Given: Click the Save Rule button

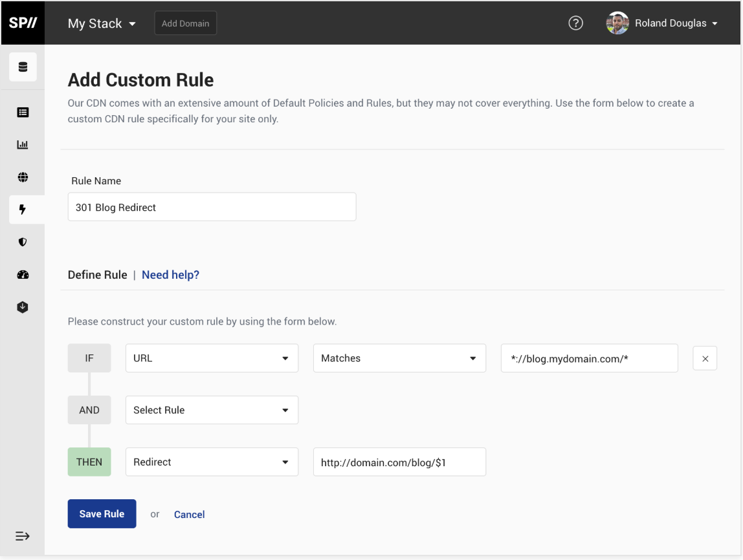Looking at the screenshot, I should [x=102, y=513].
